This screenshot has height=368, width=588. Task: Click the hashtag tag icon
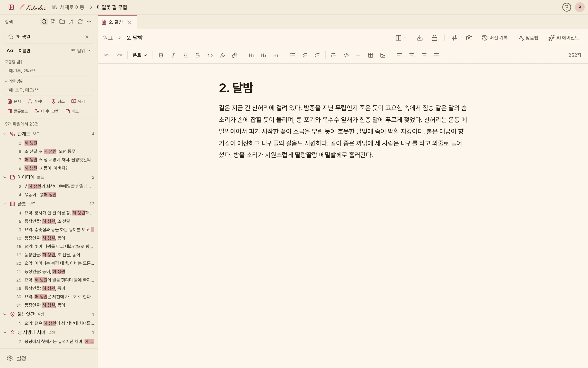(x=454, y=38)
